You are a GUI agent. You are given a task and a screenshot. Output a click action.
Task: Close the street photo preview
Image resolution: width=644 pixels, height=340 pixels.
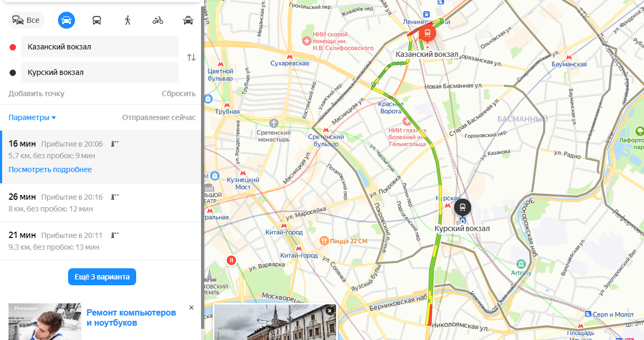pos(330,310)
